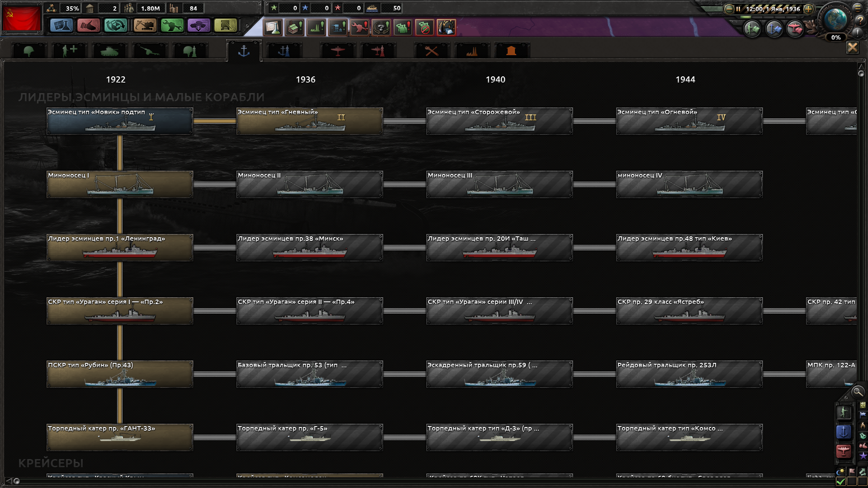The height and width of the screenshot is (488, 868).
Task: Switch to the red air plane map mode
Action: (x=844, y=451)
